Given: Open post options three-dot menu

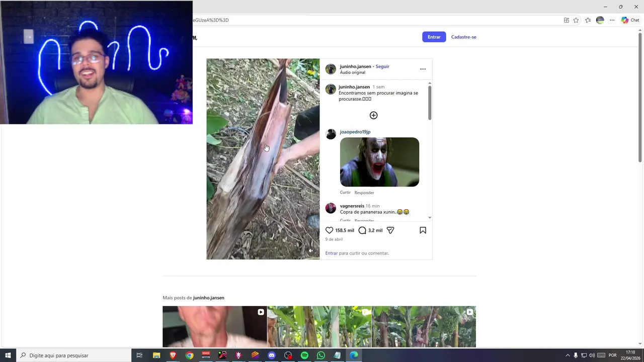Looking at the screenshot, I should 423,69.
